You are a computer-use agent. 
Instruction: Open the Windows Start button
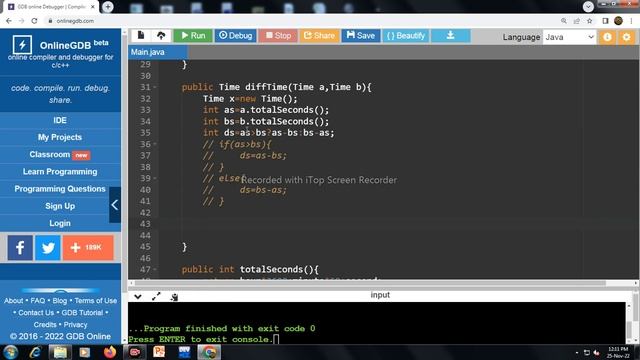click(x=11, y=352)
